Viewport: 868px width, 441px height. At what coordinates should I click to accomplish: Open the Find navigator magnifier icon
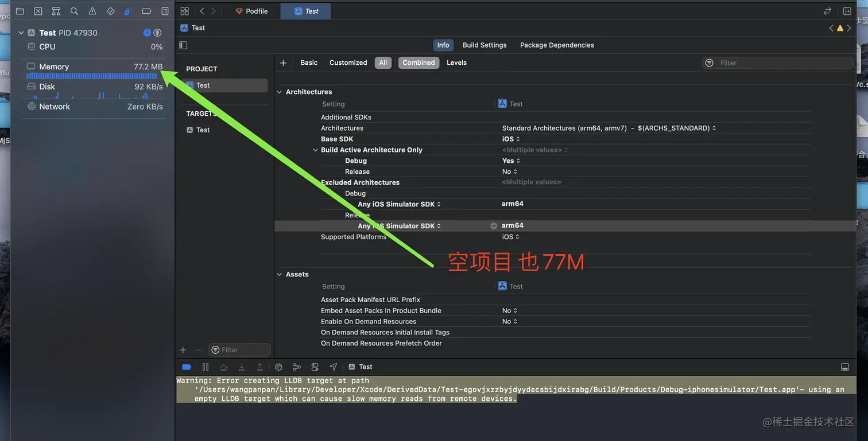click(74, 11)
